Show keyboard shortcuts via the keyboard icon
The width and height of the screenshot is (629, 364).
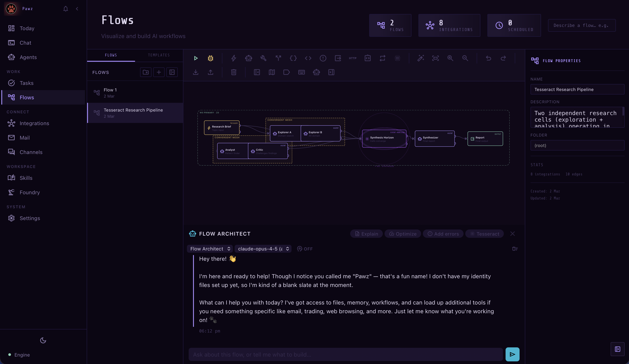point(301,72)
